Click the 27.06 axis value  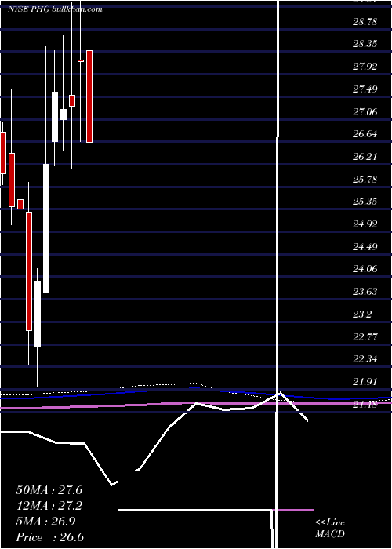(x=365, y=111)
